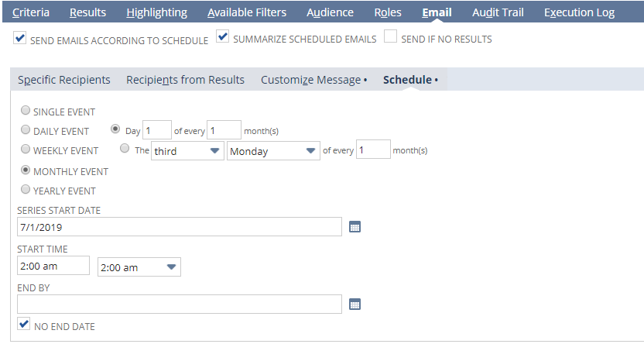The image size is (644, 344).
Task: Click the Day number input field
Action: [157, 130]
